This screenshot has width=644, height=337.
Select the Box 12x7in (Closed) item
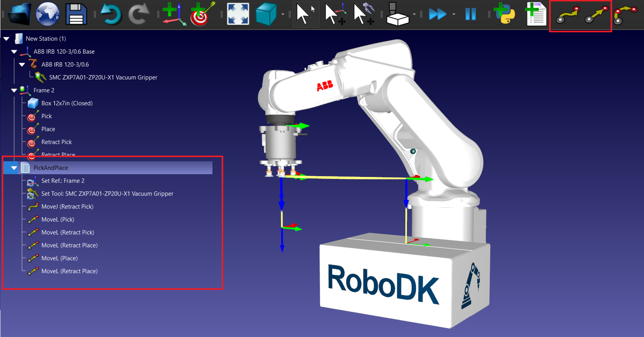tap(67, 103)
